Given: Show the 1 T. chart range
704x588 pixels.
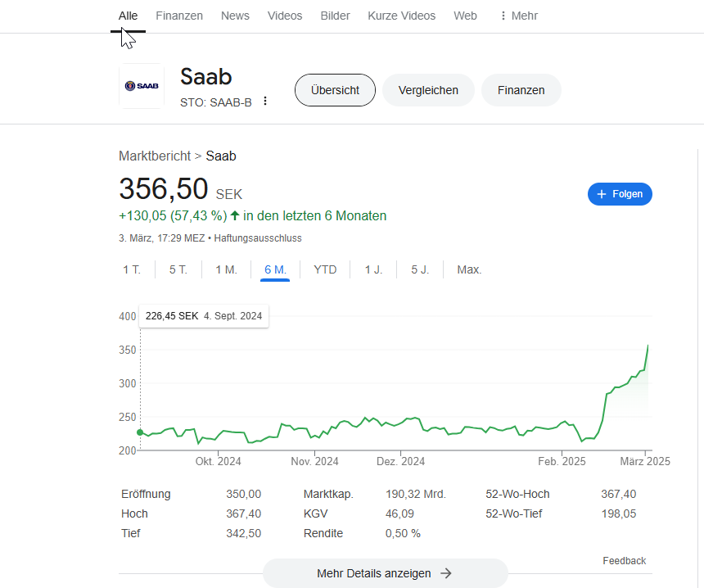Looking at the screenshot, I should point(132,269).
